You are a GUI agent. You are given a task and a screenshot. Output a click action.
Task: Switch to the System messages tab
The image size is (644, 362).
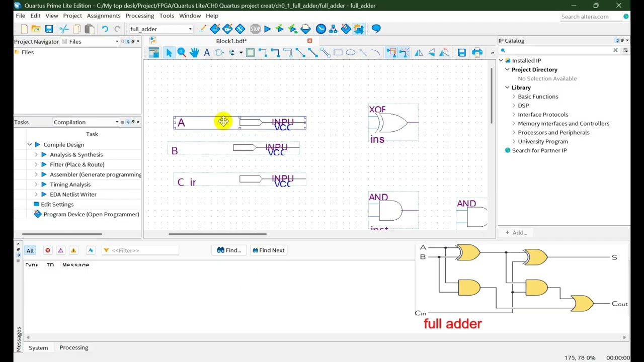pyautogui.click(x=38, y=347)
